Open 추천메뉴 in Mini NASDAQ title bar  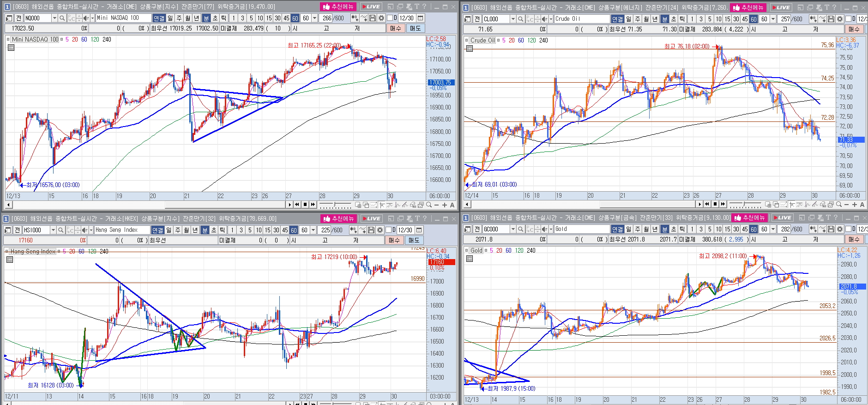pos(338,6)
